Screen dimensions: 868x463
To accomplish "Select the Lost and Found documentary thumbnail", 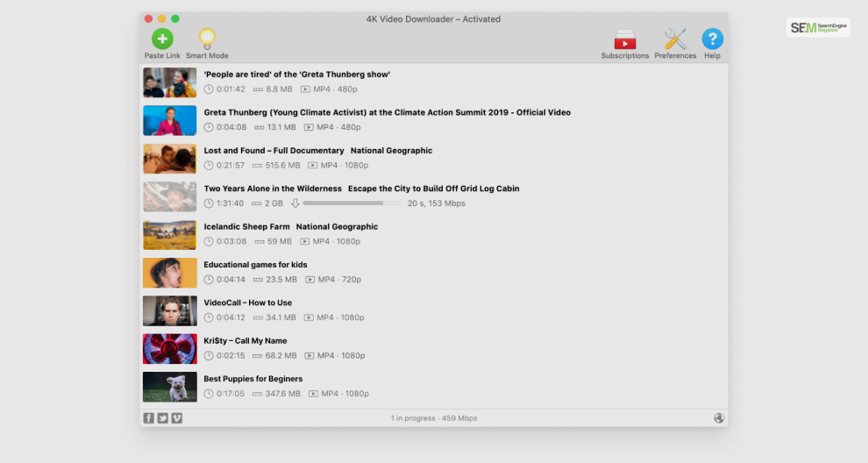I will (170, 159).
